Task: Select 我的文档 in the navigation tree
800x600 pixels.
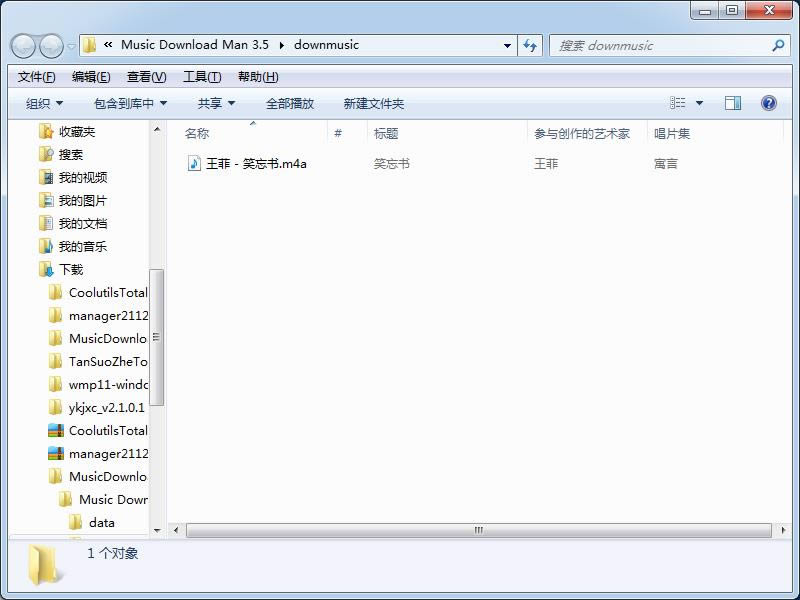Action: pos(83,223)
